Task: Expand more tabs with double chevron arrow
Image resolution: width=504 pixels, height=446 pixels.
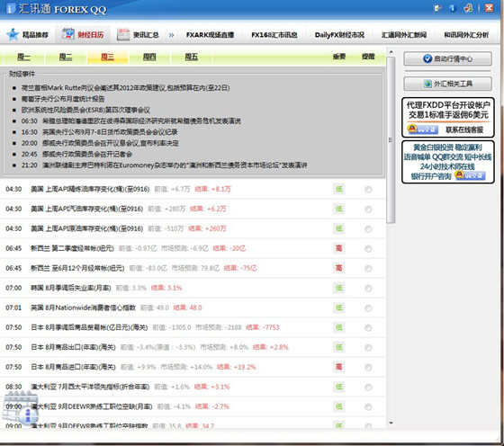Action: (172, 35)
